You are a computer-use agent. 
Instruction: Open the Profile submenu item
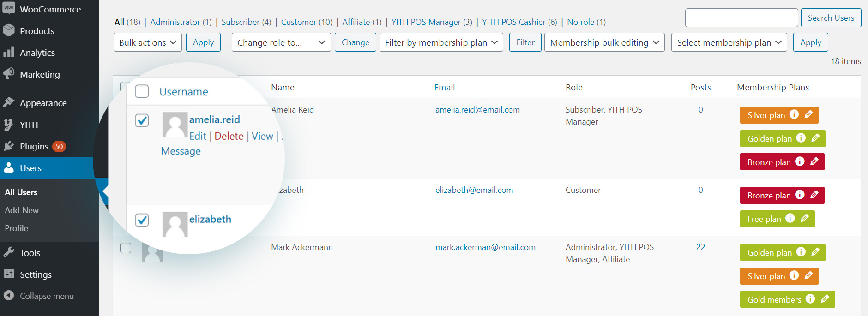point(17,228)
